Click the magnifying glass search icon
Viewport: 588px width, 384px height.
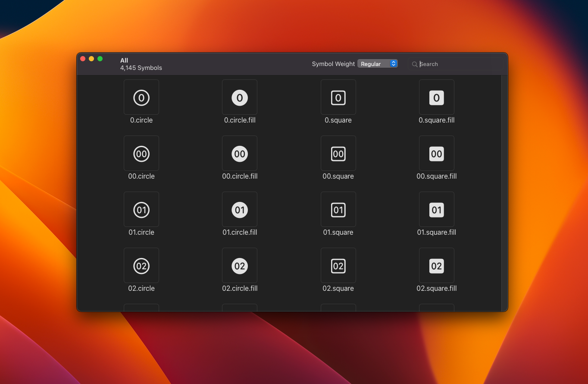point(415,64)
